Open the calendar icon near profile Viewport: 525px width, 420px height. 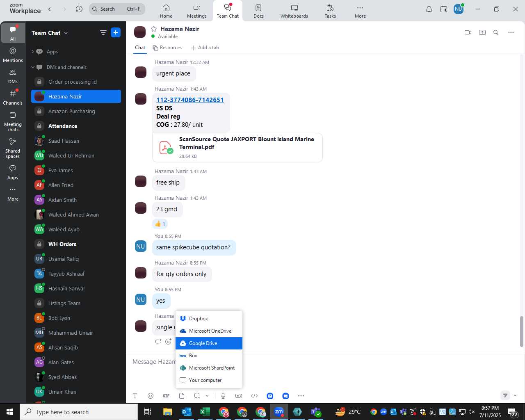pyautogui.click(x=444, y=9)
